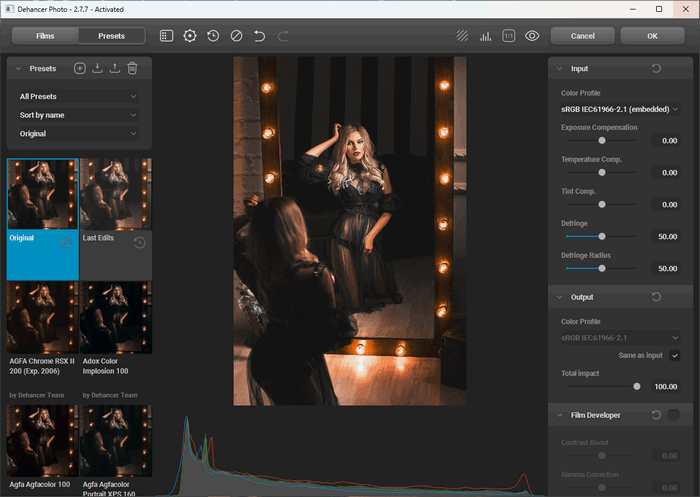Delete preset using trash icon
Viewport: 700px width, 497px height.
[x=132, y=69]
